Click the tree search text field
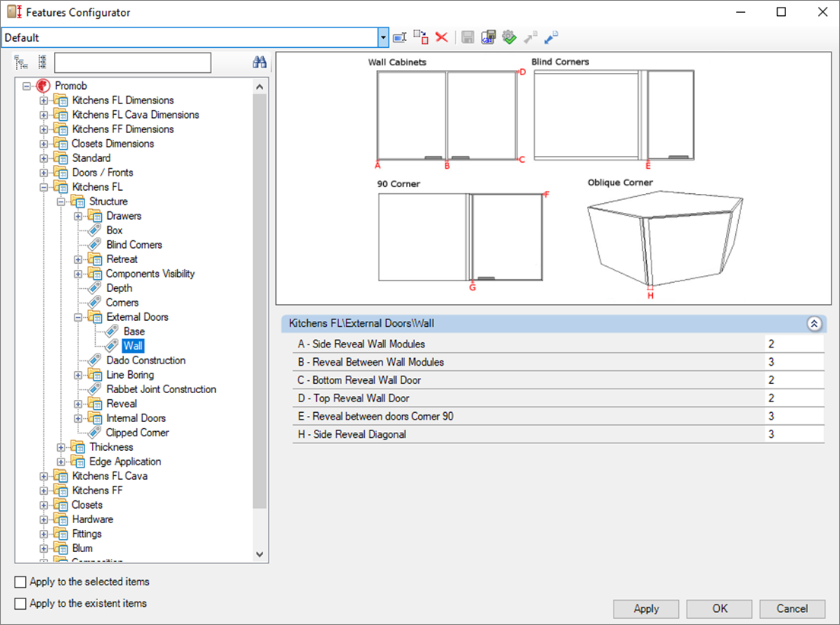Viewport: 840px width, 625px height. pos(132,62)
